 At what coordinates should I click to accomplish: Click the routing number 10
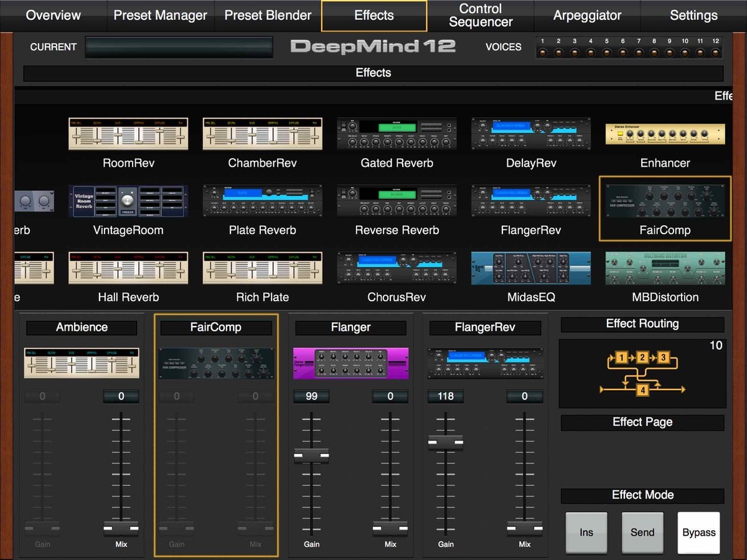(716, 346)
